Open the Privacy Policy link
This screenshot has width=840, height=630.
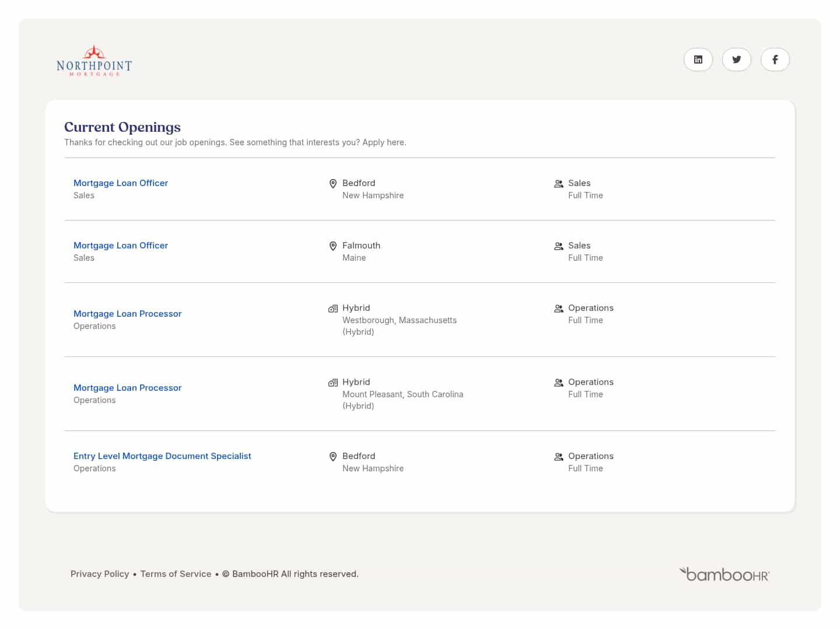click(100, 574)
